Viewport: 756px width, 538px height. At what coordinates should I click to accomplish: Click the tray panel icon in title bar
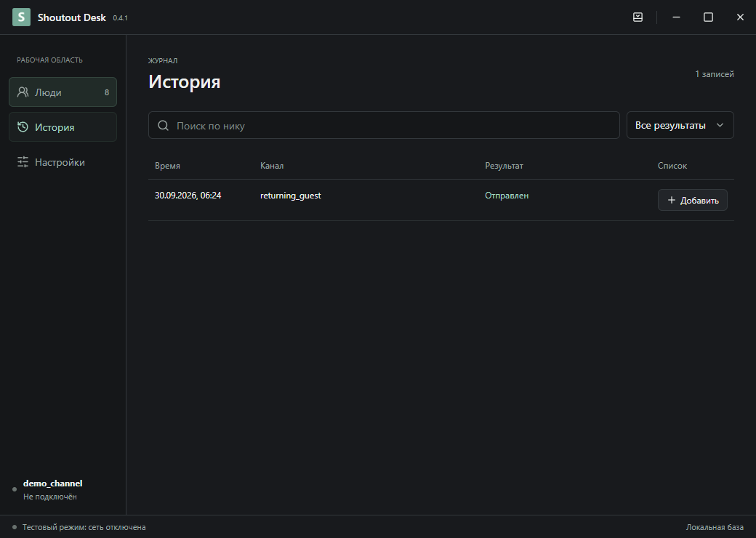coord(638,17)
